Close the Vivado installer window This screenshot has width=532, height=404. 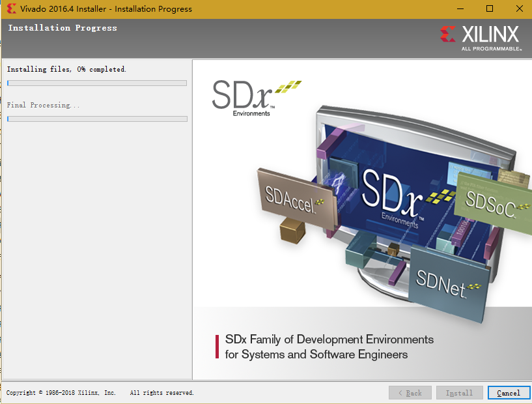[x=520, y=9]
